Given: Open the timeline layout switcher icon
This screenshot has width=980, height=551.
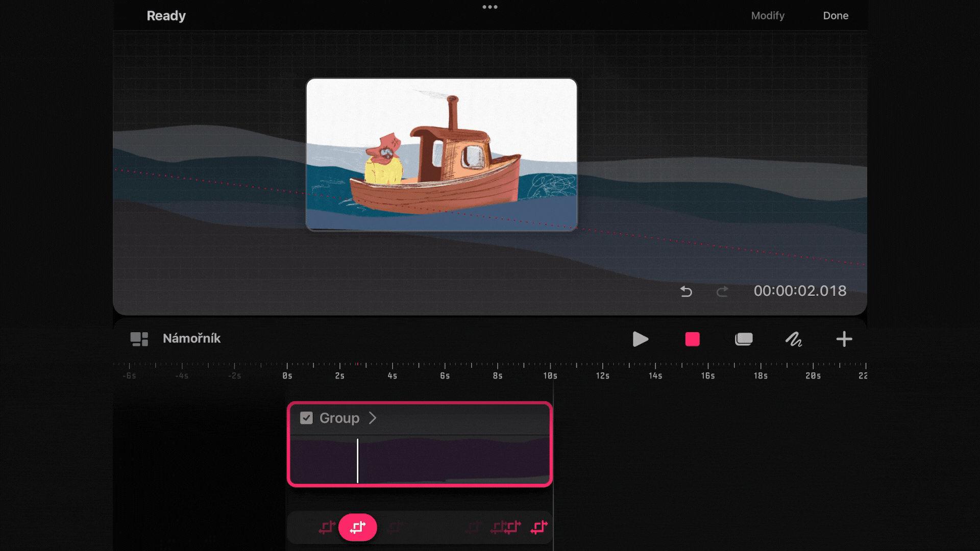Looking at the screenshot, I should pos(139,339).
